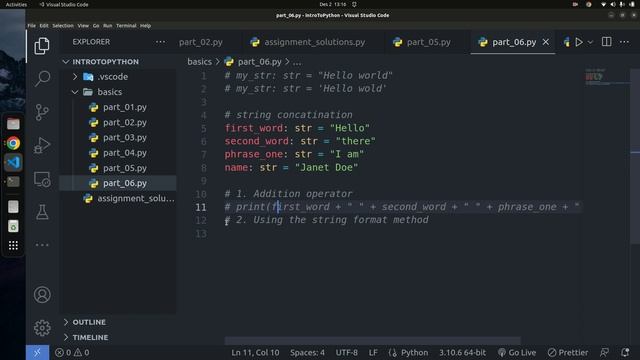Open the Selection menu
Image resolution: width=640 pixels, height=360 pixels.
click(x=63, y=25)
